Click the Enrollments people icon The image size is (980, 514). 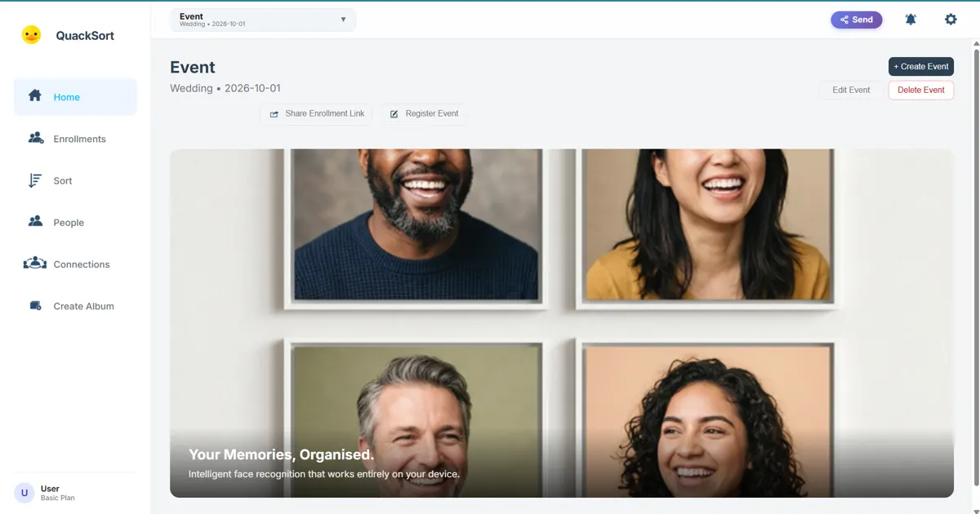tap(36, 138)
